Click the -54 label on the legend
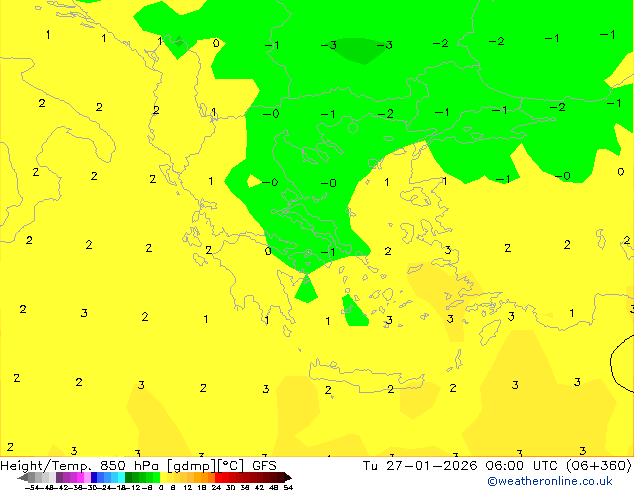 coord(32,487)
